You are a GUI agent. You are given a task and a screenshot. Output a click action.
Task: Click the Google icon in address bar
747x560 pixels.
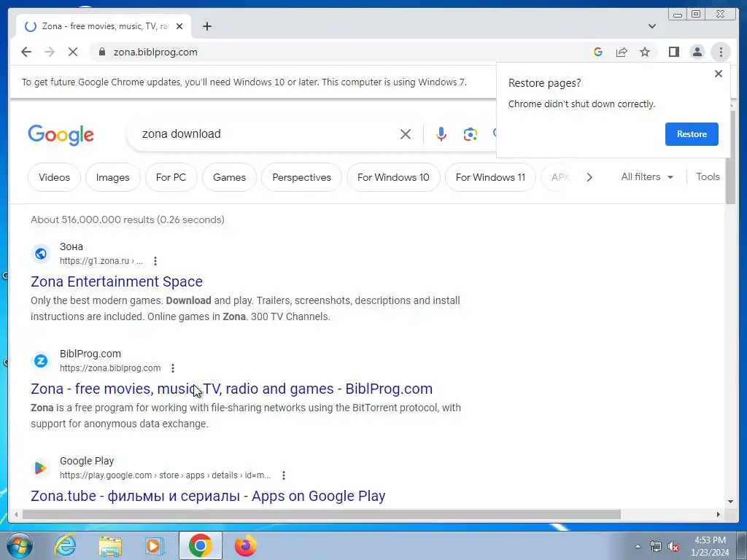pyautogui.click(x=598, y=52)
